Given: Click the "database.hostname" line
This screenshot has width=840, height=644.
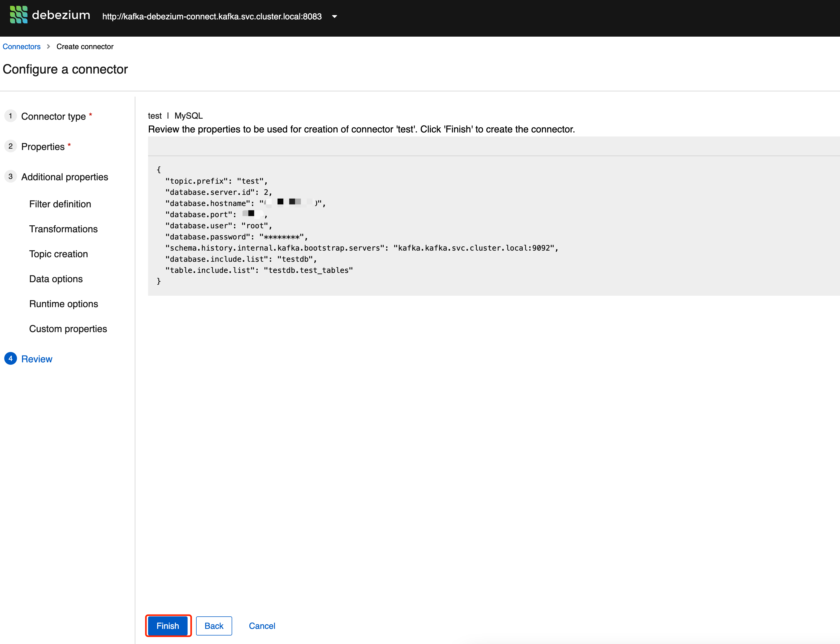Looking at the screenshot, I should coord(245,203).
